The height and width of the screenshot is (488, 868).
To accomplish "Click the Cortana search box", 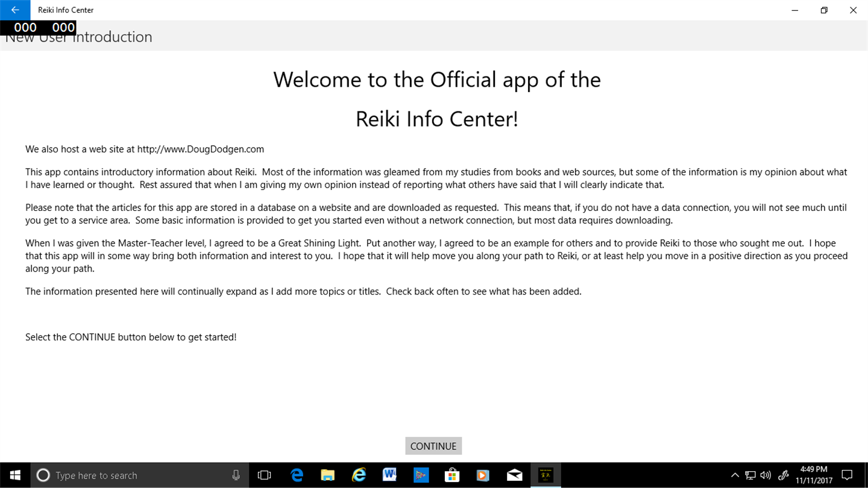I will point(139,475).
